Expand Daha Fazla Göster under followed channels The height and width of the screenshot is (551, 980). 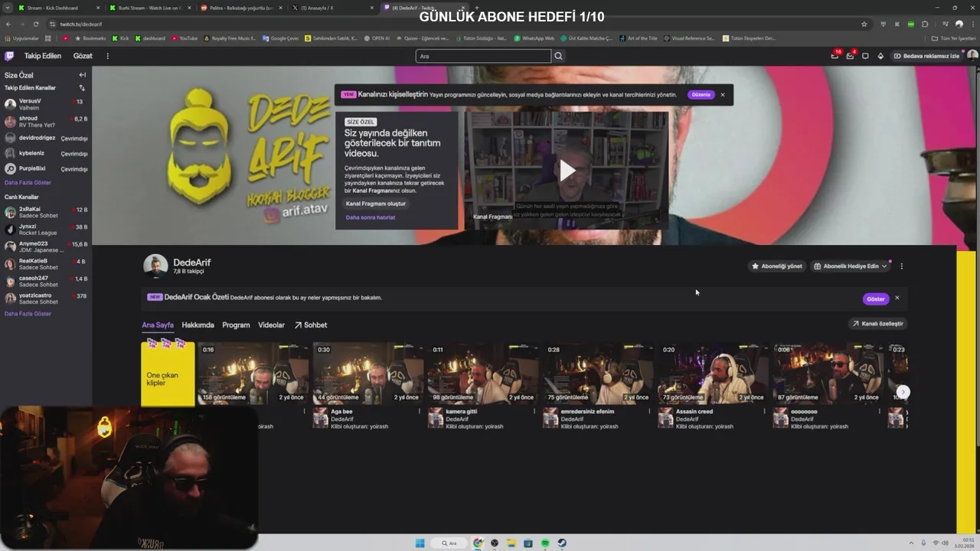click(28, 183)
